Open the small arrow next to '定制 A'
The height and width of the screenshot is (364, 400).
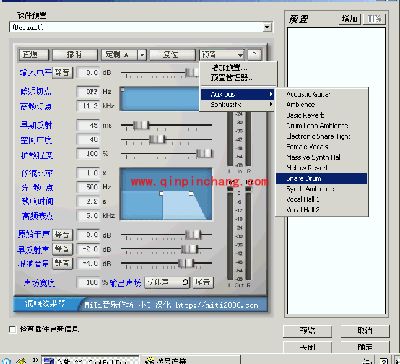tap(142, 55)
